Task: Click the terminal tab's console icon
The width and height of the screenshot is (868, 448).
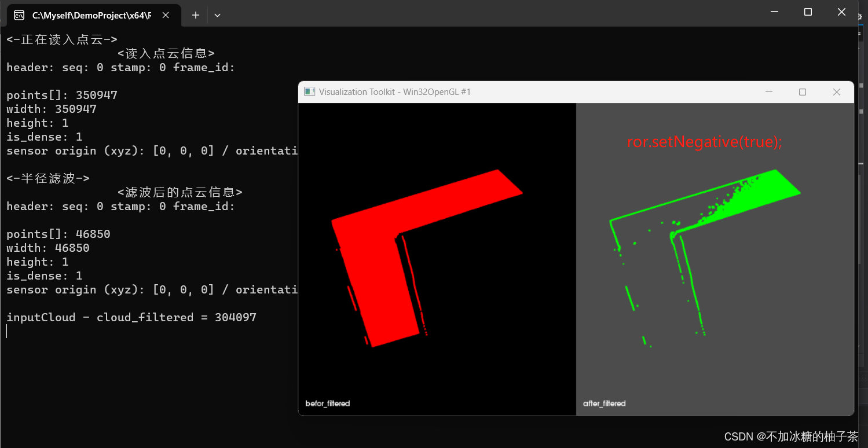Action: point(19,15)
